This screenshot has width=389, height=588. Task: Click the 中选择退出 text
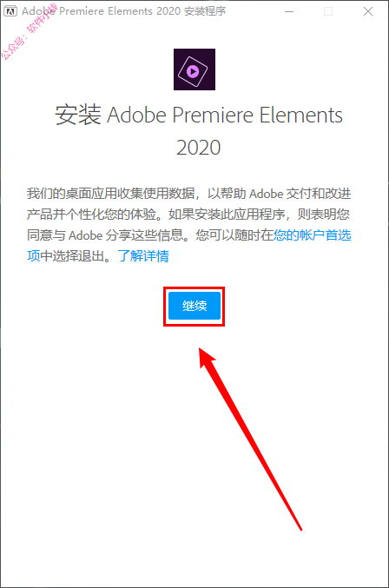pos(76,256)
